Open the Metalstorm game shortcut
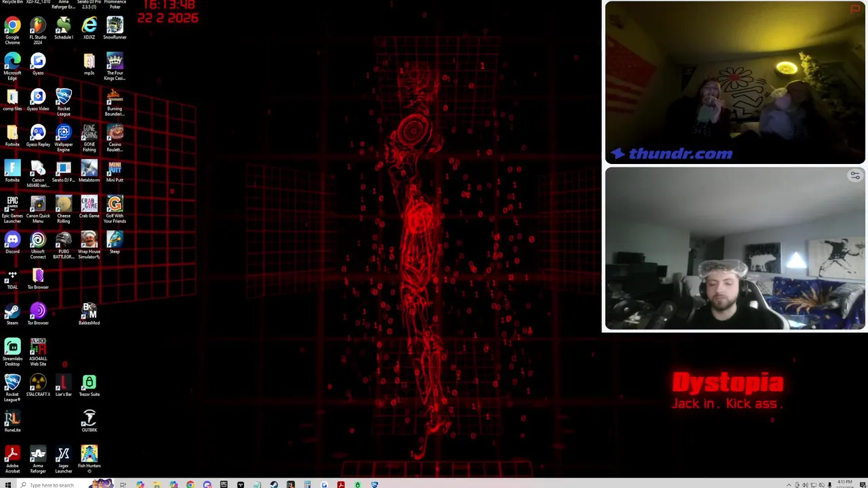Image resolution: width=868 pixels, height=488 pixels. tap(89, 171)
